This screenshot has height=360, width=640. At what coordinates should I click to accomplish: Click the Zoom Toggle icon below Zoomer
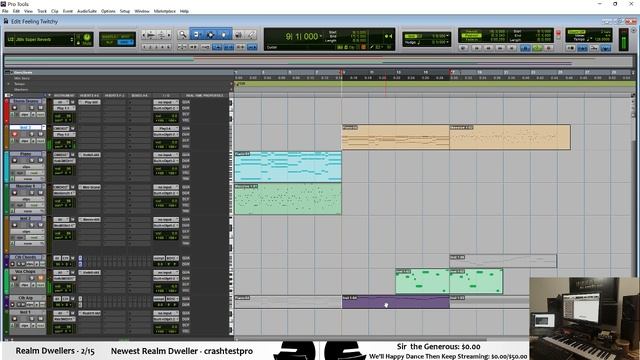(x=182, y=47)
